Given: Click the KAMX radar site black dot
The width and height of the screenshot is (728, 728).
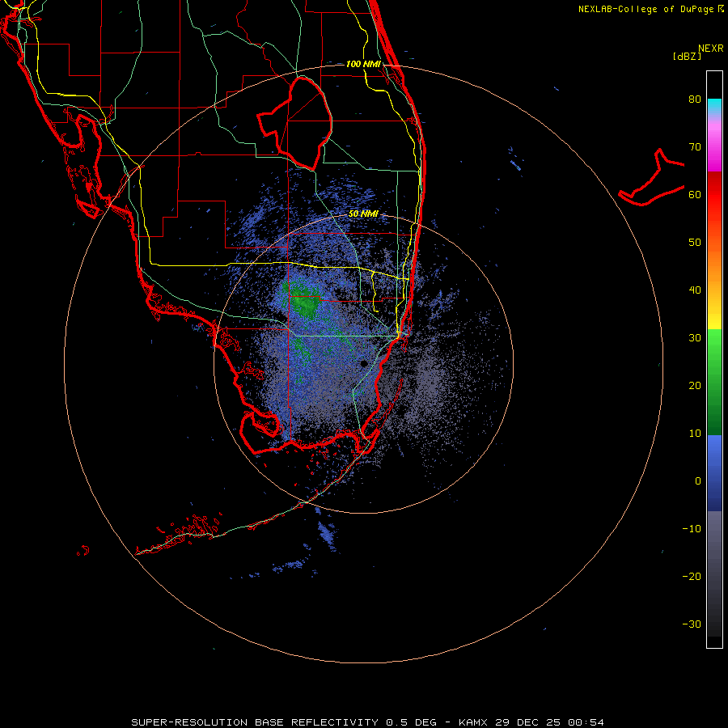Looking at the screenshot, I should point(364,363).
